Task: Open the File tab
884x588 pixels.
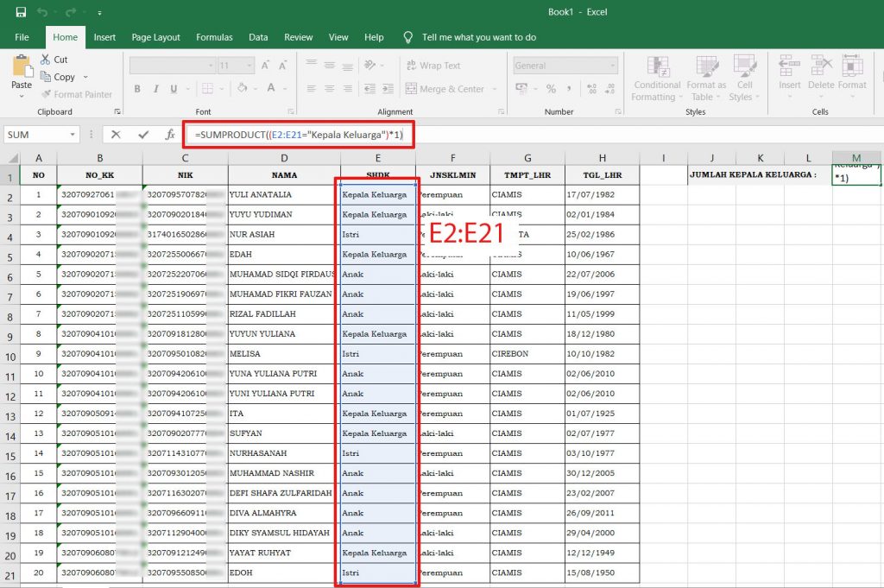Action: 22,37
